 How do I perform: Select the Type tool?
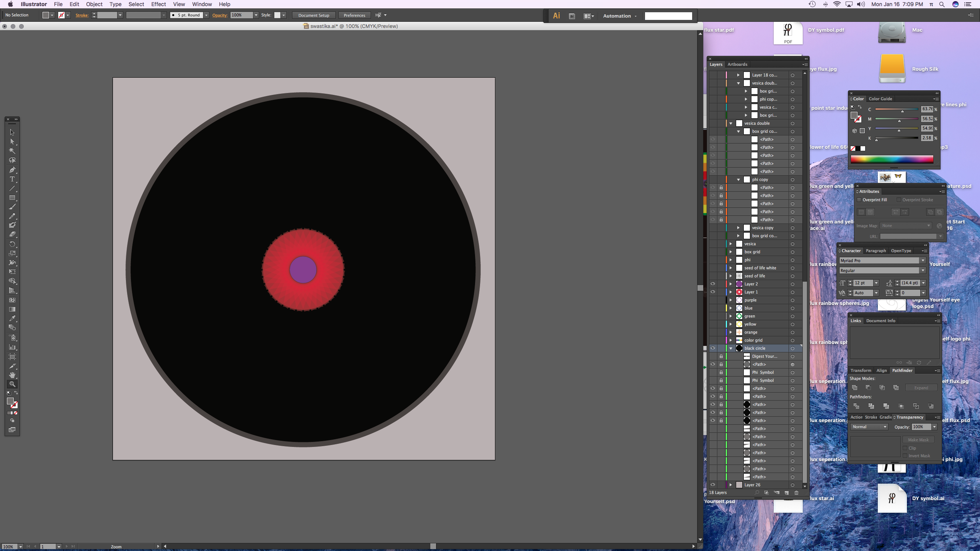click(x=12, y=179)
